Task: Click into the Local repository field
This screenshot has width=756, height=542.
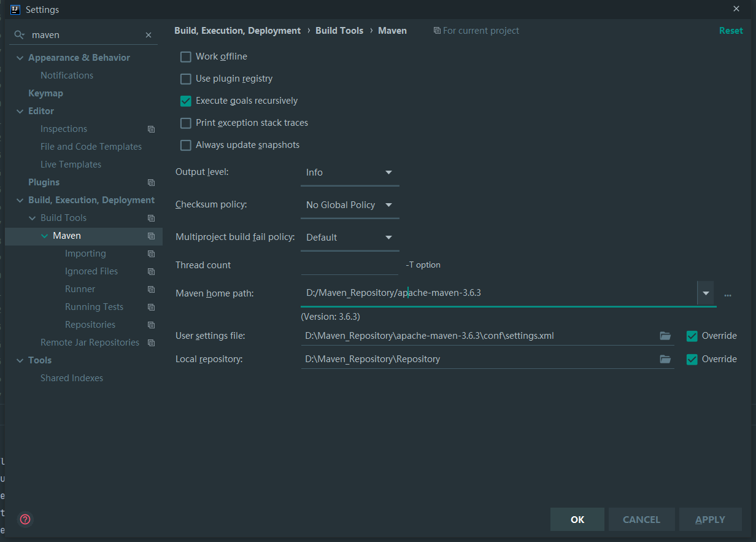Action: pos(479,359)
